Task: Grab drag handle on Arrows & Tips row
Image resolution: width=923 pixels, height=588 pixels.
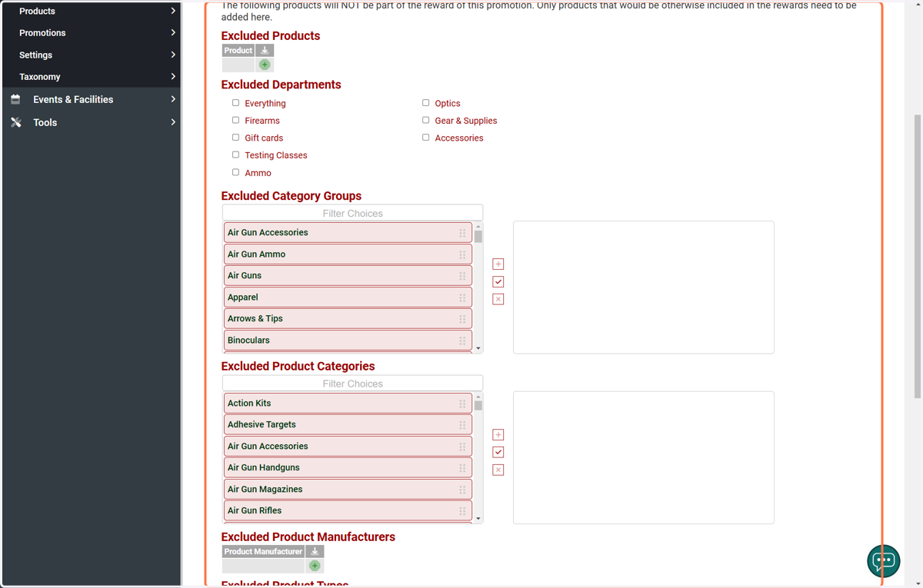Action: tap(462, 319)
